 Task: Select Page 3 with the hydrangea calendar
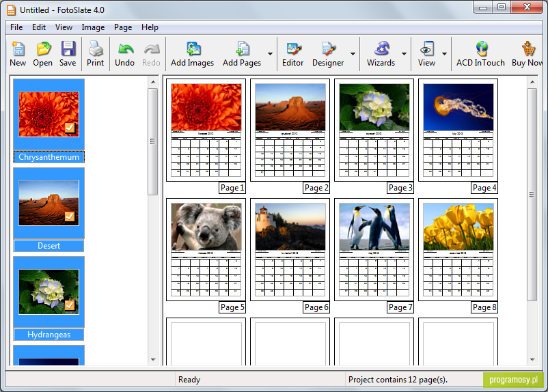point(374,130)
